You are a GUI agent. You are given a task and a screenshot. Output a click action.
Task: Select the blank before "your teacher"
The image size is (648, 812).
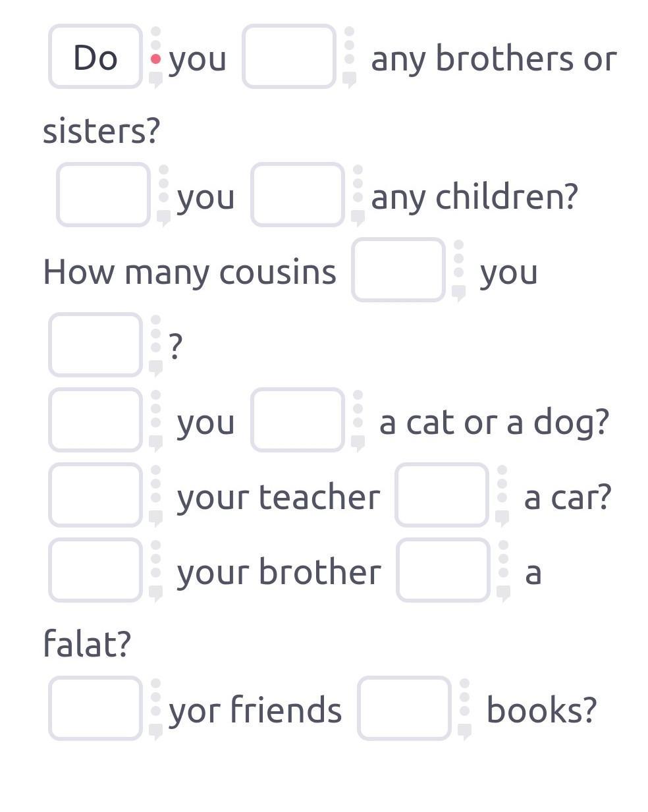click(95, 495)
